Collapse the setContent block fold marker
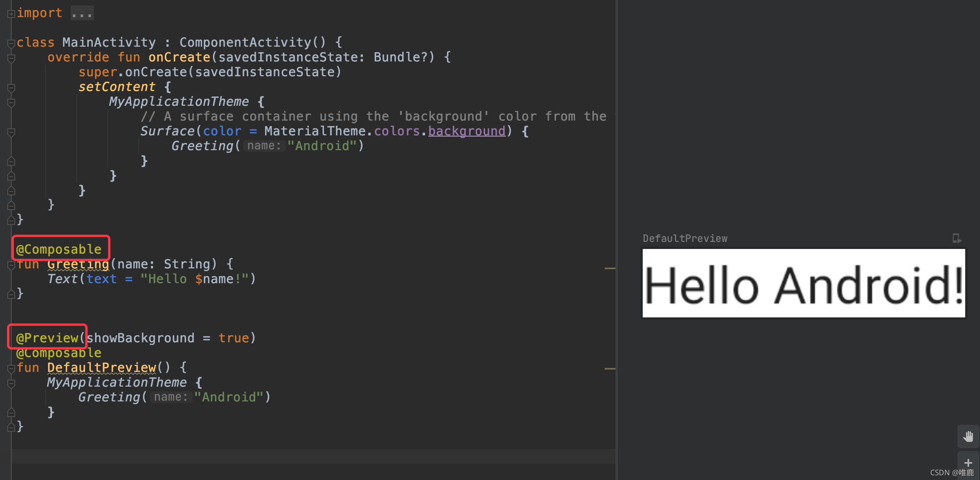 pyautogui.click(x=11, y=88)
